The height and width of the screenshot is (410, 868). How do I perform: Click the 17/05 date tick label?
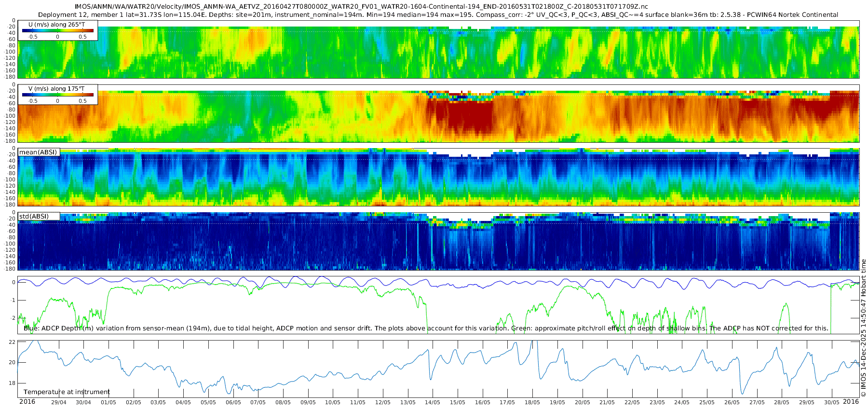pyautogui.click(x=507, y=403)
